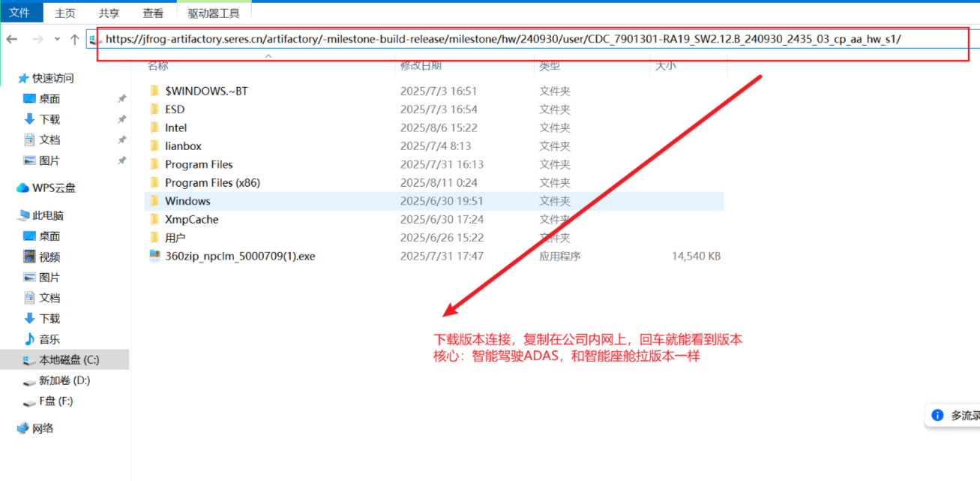980x481 pixels.
Task: Click the address bar URL field
Action: tap(532, 40)
